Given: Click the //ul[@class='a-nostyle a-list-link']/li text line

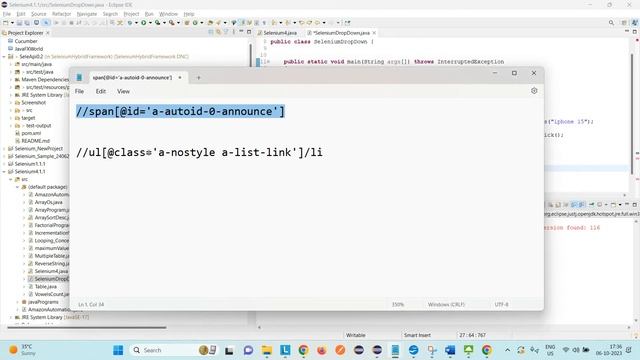Looking at the screenshot, I should [199, 152].
